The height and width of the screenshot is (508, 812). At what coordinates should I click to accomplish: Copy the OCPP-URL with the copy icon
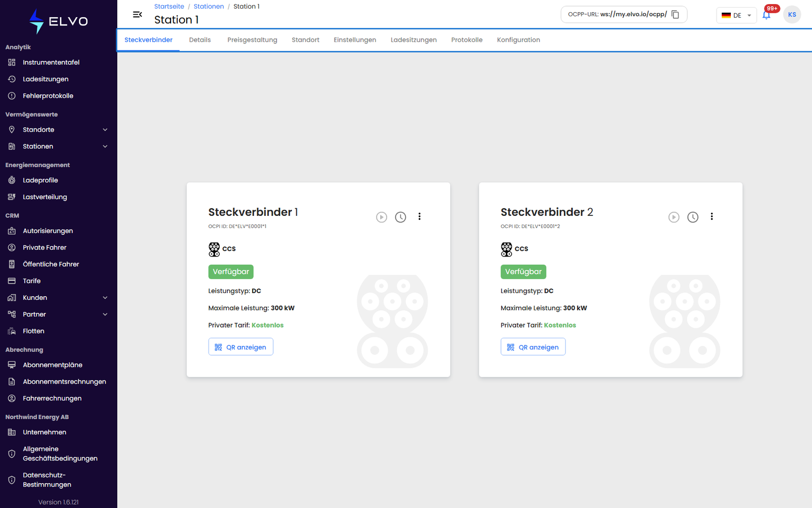[x=675, y=15]
